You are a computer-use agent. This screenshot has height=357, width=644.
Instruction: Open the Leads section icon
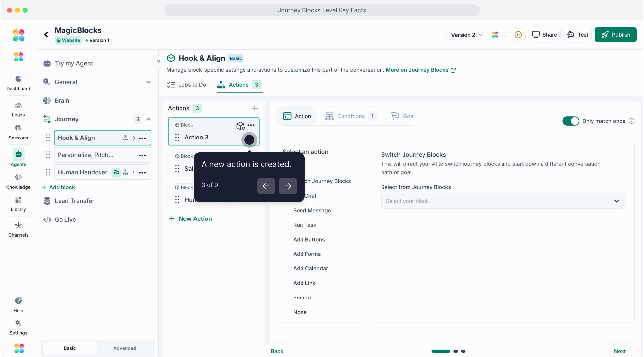point(18,109)
